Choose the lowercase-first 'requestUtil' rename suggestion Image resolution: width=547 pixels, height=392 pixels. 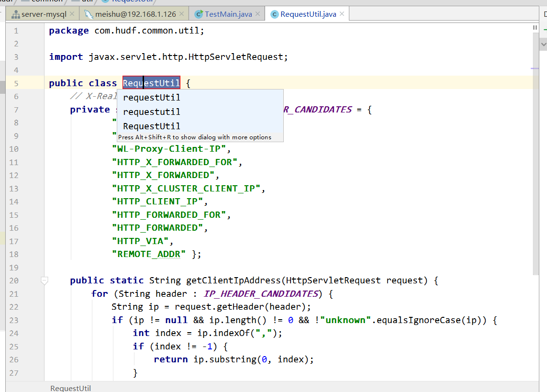pyautogui.click(x=152, y=98)
